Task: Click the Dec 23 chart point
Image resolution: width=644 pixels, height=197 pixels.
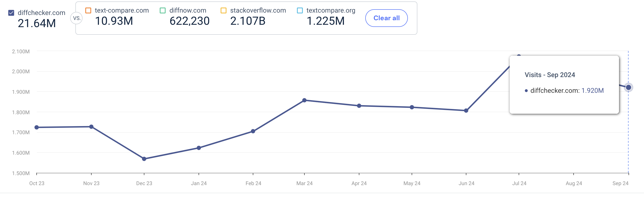Action: pyautogui.click(x=144, y=159)
